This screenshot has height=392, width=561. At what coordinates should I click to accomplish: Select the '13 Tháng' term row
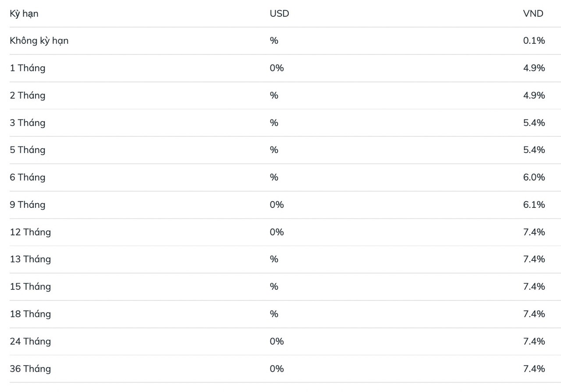click(30, 259)
